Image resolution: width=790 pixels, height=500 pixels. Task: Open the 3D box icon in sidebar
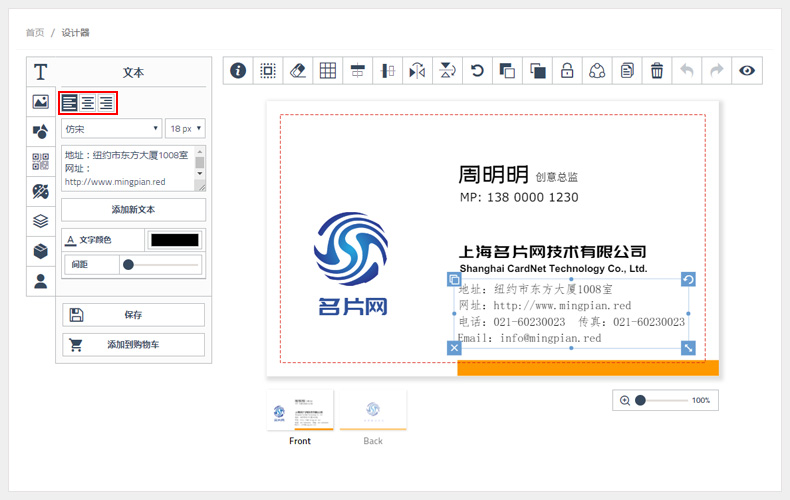[41, 251]
